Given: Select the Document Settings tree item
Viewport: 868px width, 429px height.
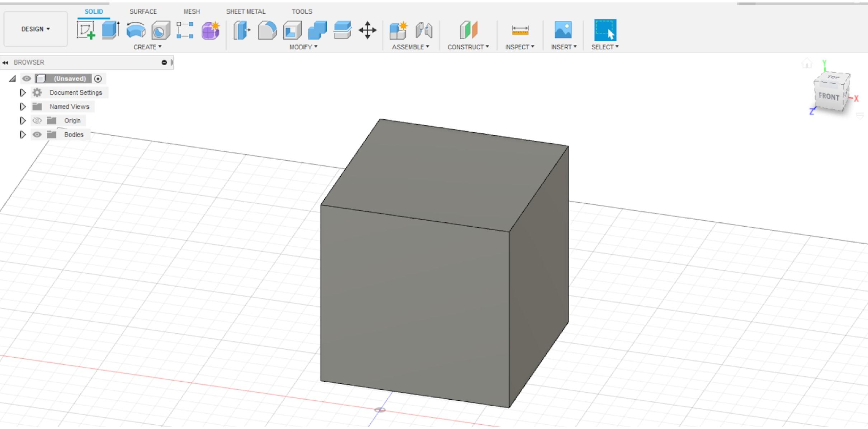Looking at the screenshot, I should [76, 93].
